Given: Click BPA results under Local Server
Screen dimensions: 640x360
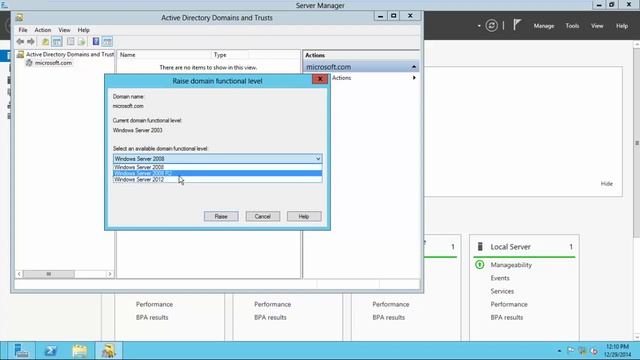Looking at the screenshot, I should click(507, 317).
